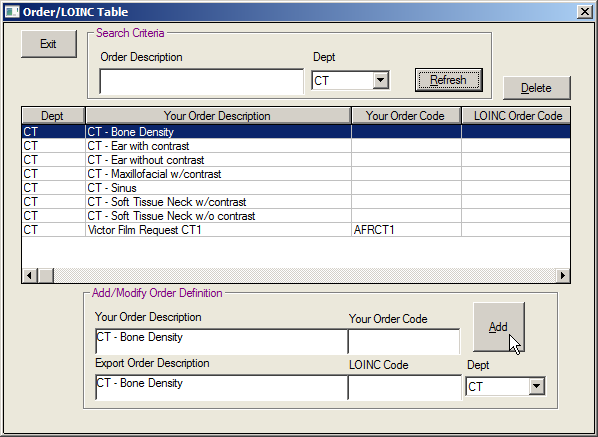This screenshot has height=437, width=598.
Task: Click the LOINC Order Code column header
Action: click(x=516, y=116)
